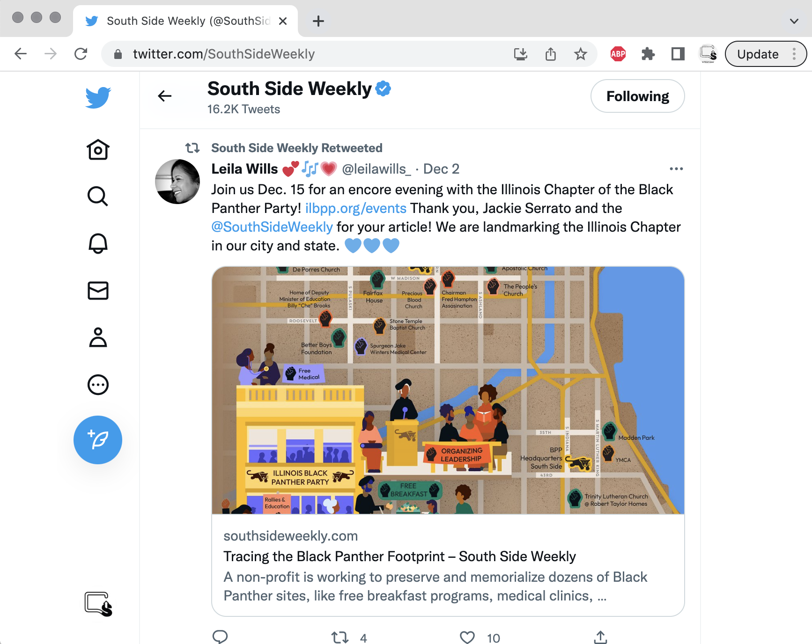The image size is (812, 644).
Task: Open the More circle icon in sidebar
Action: (98, 385)
